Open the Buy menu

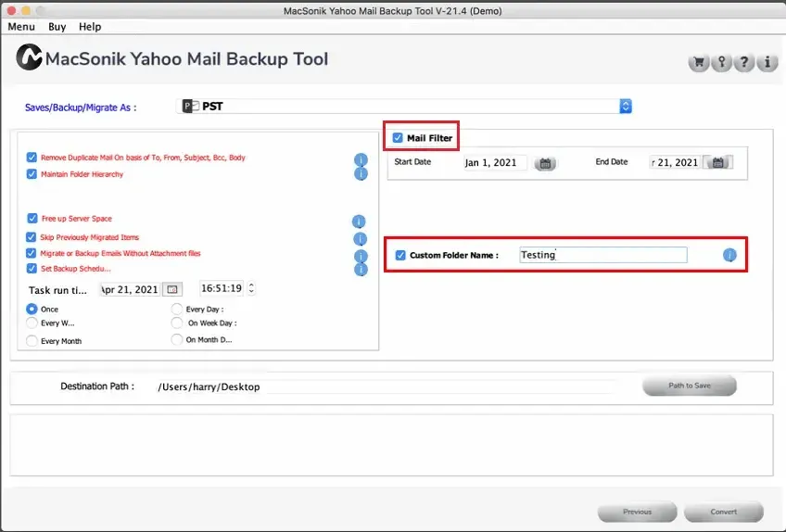pos(57,27)
